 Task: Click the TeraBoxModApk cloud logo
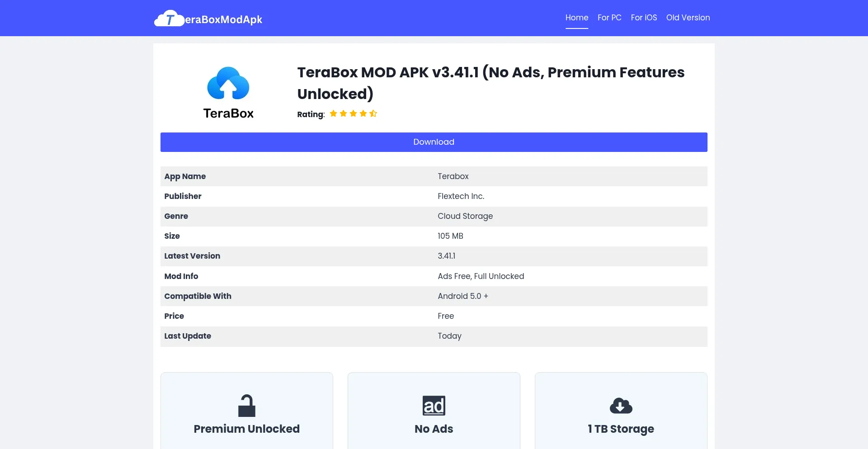(x=208, y=19)
